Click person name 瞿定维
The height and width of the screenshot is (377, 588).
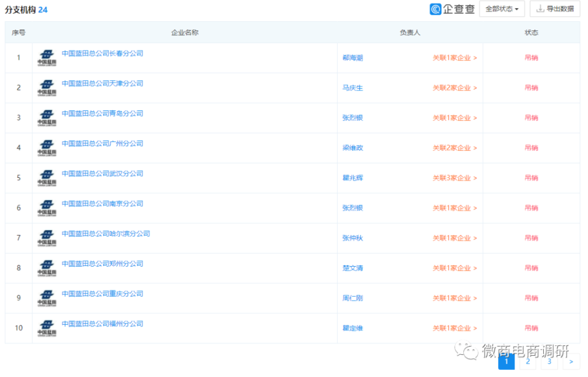click(352, 328)
